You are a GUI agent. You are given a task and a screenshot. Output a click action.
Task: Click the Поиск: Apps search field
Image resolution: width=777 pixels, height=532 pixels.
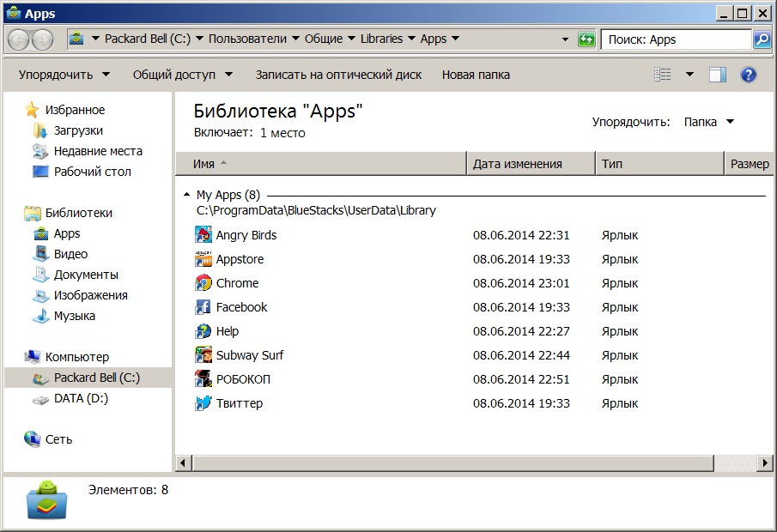(677, 39)
